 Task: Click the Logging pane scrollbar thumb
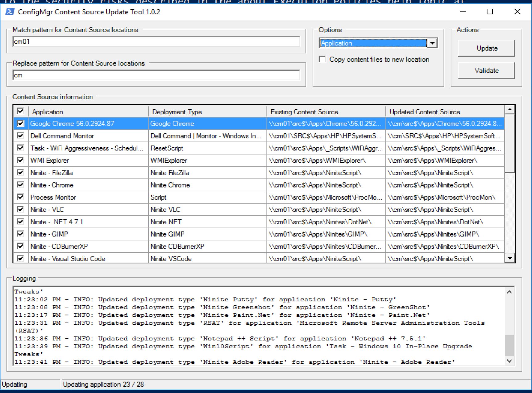509,345
